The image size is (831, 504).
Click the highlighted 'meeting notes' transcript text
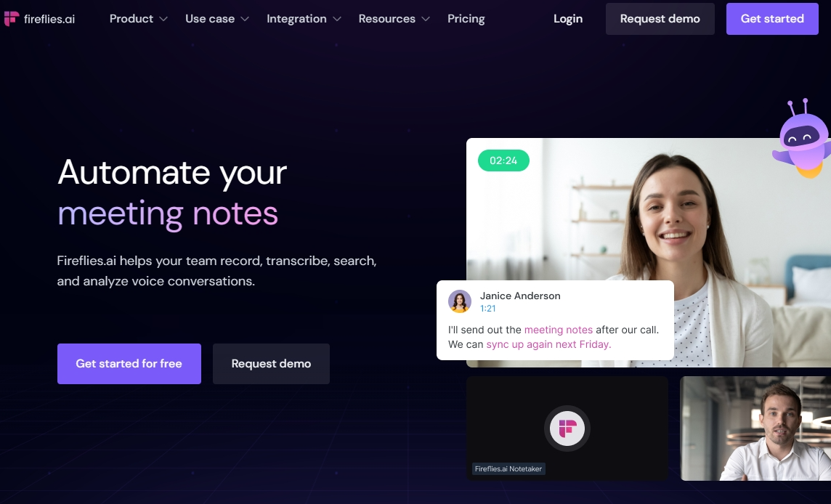click(x=558, y=330)
